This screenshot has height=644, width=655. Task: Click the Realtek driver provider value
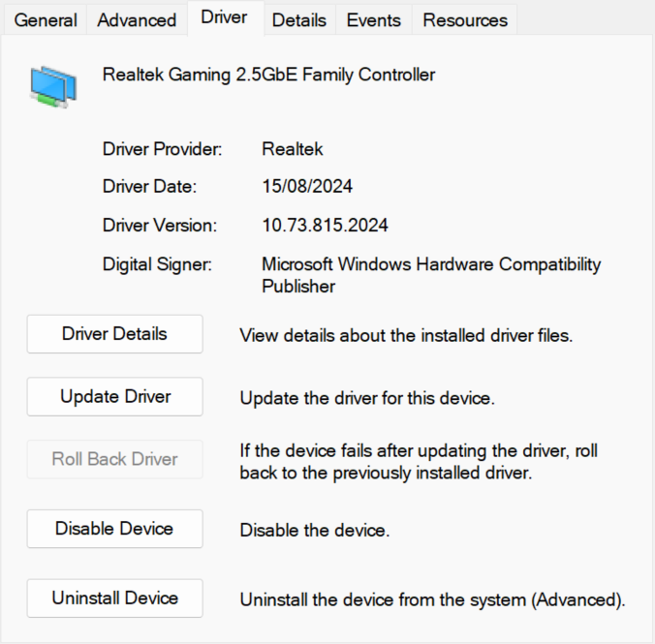click(x=293, y=149)
